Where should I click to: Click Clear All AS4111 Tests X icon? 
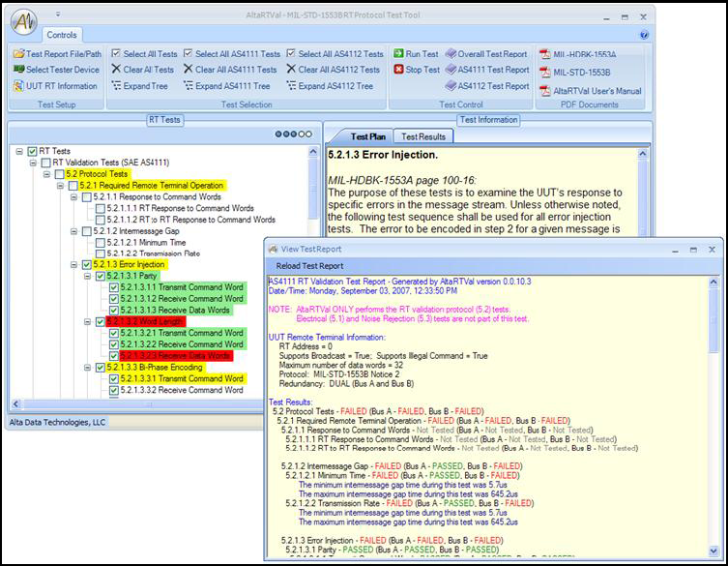pyautogui.click(x=188, y=70)
